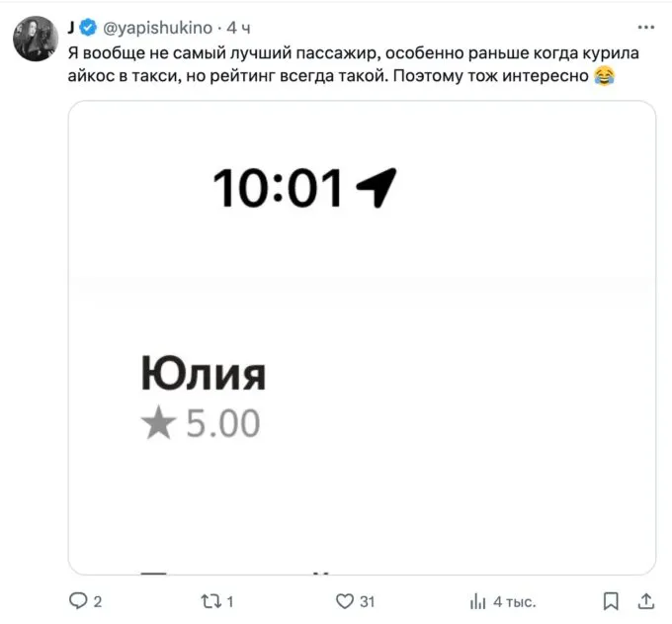Open the attached screenshot image
672x624 pixels.
coord(362,336)
